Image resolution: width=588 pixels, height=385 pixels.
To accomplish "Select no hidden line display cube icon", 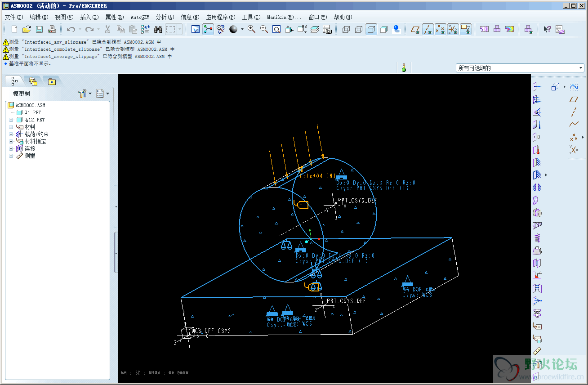I will pos(371,29).
